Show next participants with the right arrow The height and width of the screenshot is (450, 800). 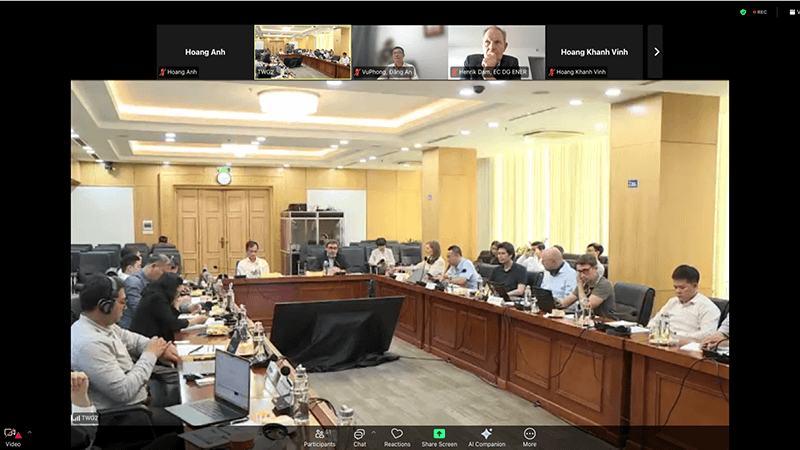[656, 52]
